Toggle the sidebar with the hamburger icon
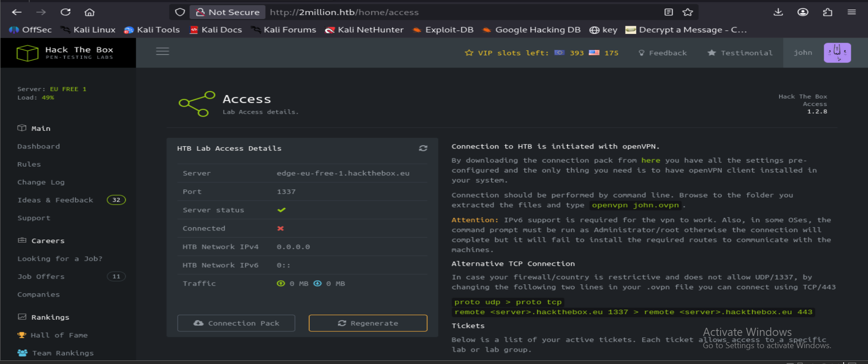Screen dimensions: 868x364 click(x=162, y=52)
